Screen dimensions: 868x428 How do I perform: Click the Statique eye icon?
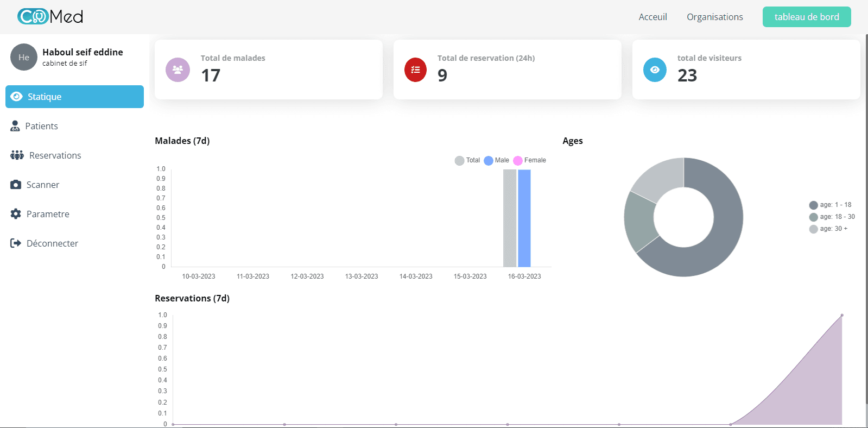(17, 97)
